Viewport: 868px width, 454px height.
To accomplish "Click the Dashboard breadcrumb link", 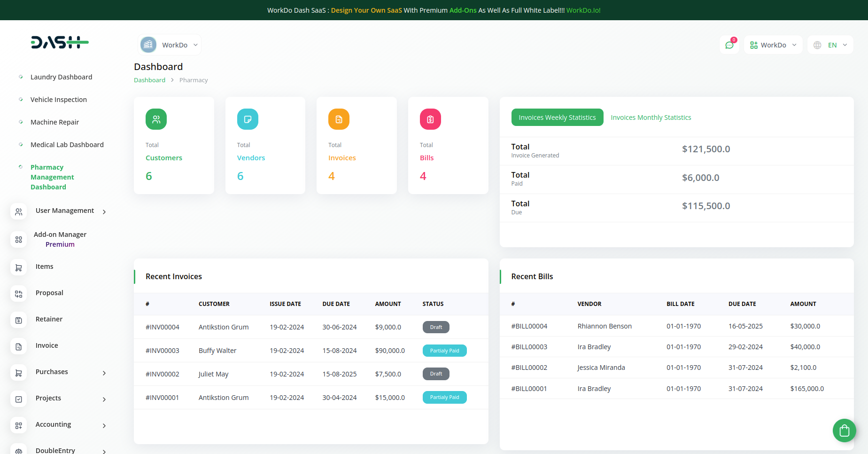I will [x=149, y=80].
